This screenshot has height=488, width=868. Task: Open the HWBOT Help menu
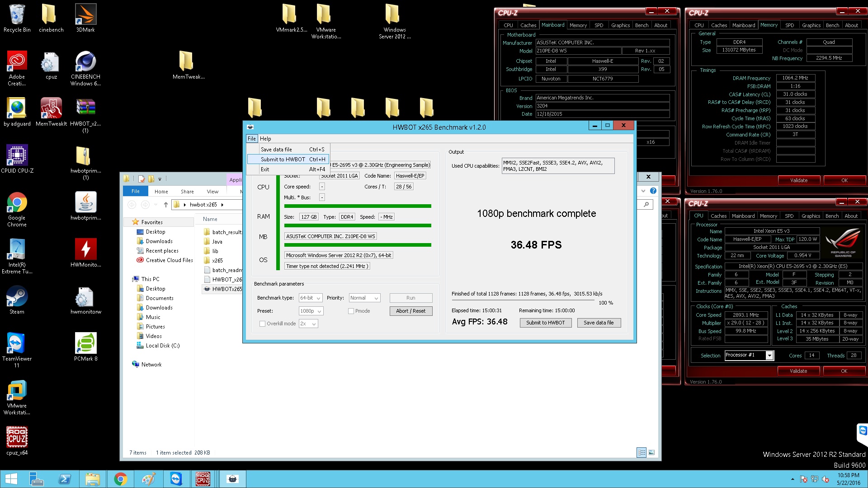coord(265,139)
